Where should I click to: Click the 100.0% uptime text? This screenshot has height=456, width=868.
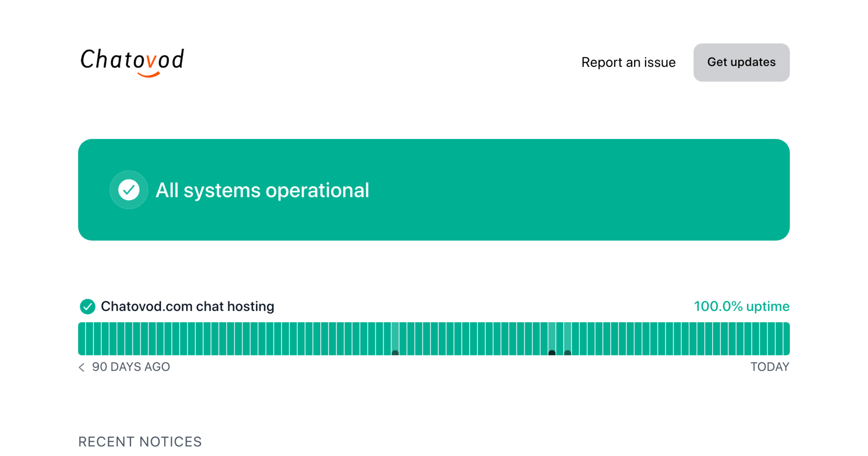tap(741, 307)
